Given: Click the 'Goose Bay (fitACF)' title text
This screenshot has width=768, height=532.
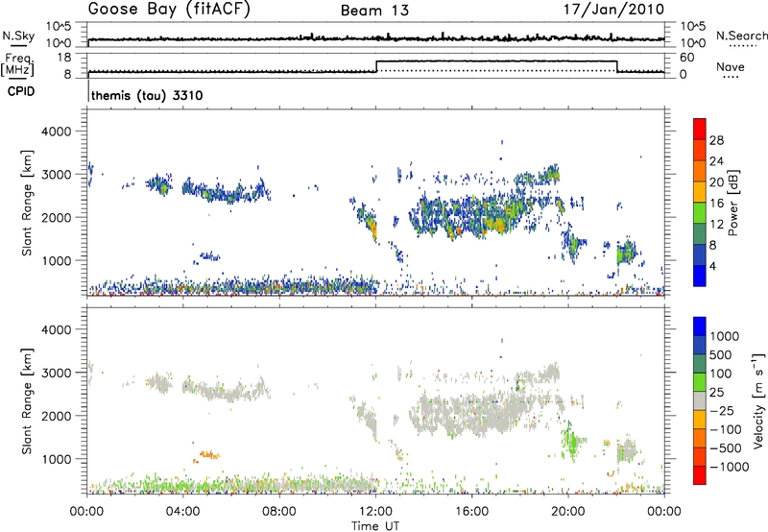Looking at the screenshot, I should tap(169, 10).
